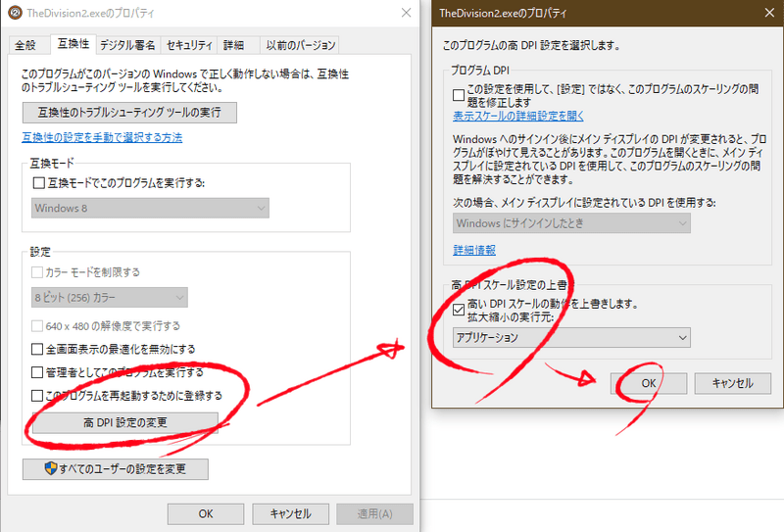Open the 詳細情報 link in DPI dialog

tap(473, 251)
